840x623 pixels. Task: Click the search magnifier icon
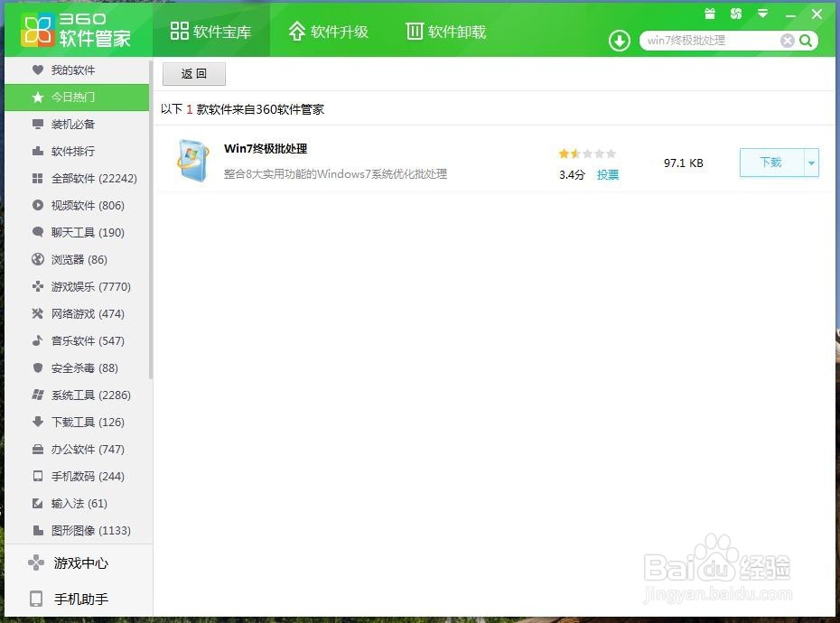tap(806, 41)
